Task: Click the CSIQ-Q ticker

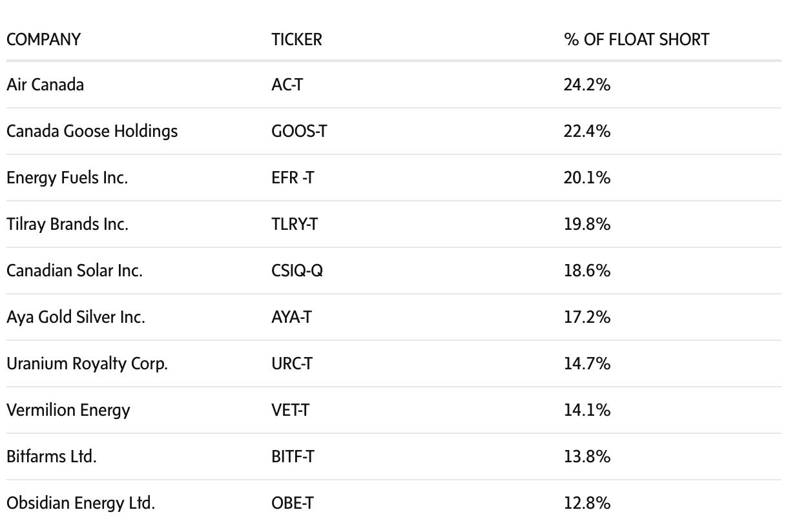Action: point(297,271)
